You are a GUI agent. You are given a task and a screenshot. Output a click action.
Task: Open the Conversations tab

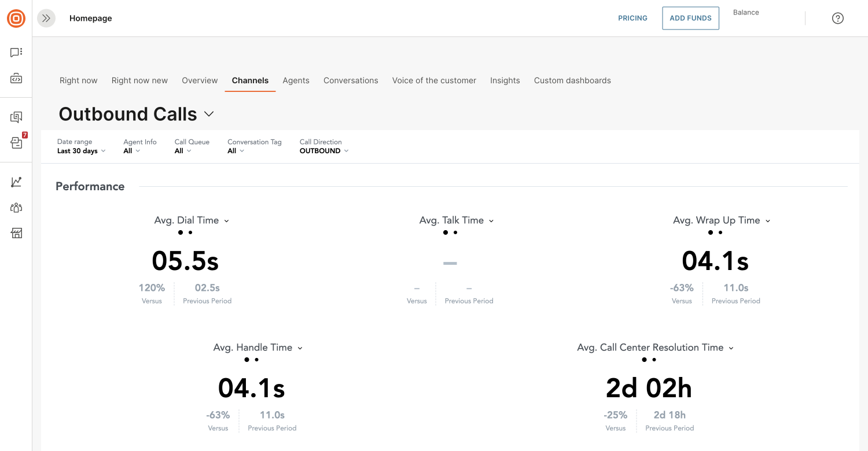[351, 80]
